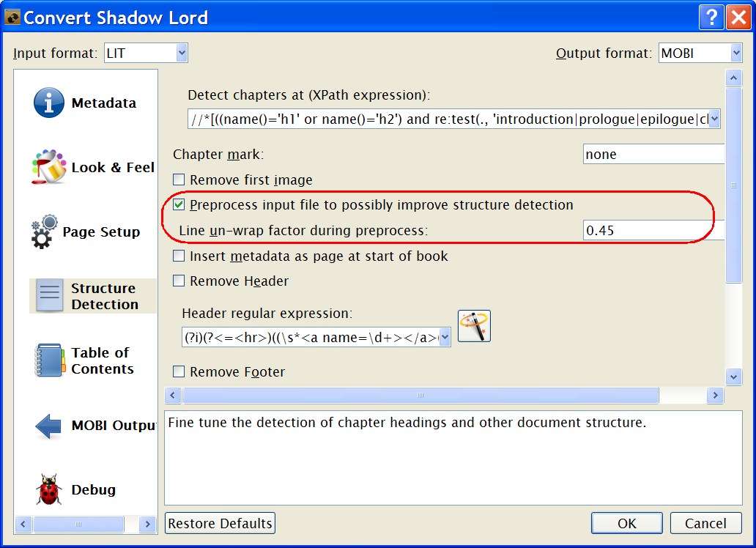The width and height of the screenshot is (756, 548).
Task: Click the Line un-wrap factor field
Action: pos(653,231)
